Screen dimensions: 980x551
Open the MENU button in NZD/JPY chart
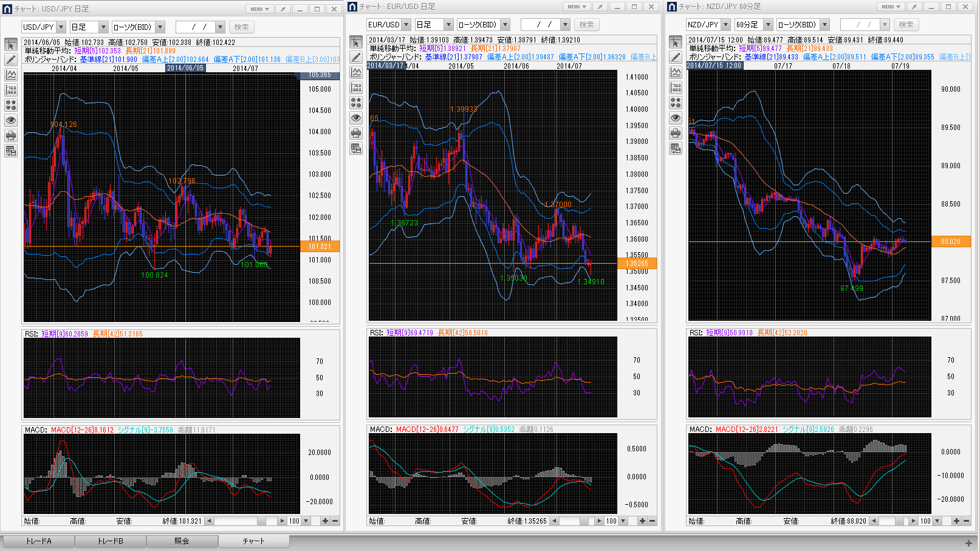(890, 7)
